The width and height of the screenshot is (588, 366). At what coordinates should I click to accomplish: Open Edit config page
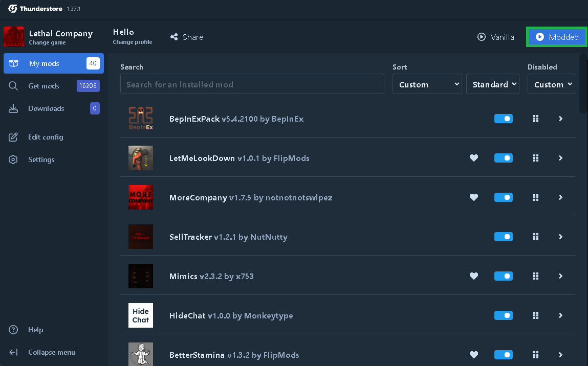(x=54, y=137)
